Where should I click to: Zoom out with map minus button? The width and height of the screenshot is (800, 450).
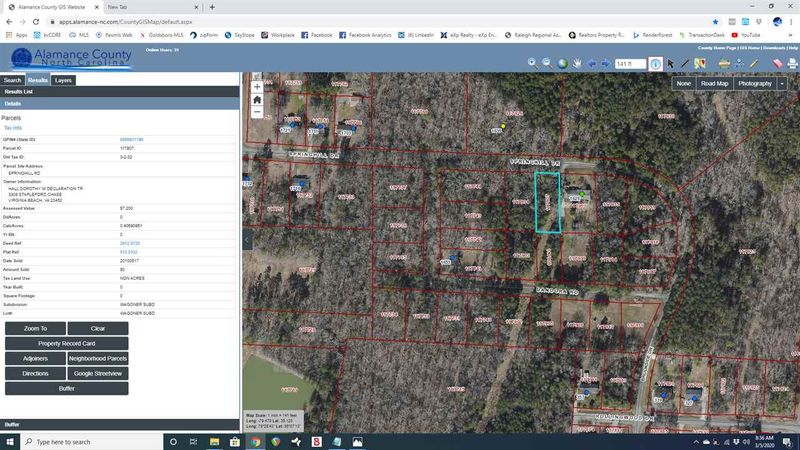257,112
